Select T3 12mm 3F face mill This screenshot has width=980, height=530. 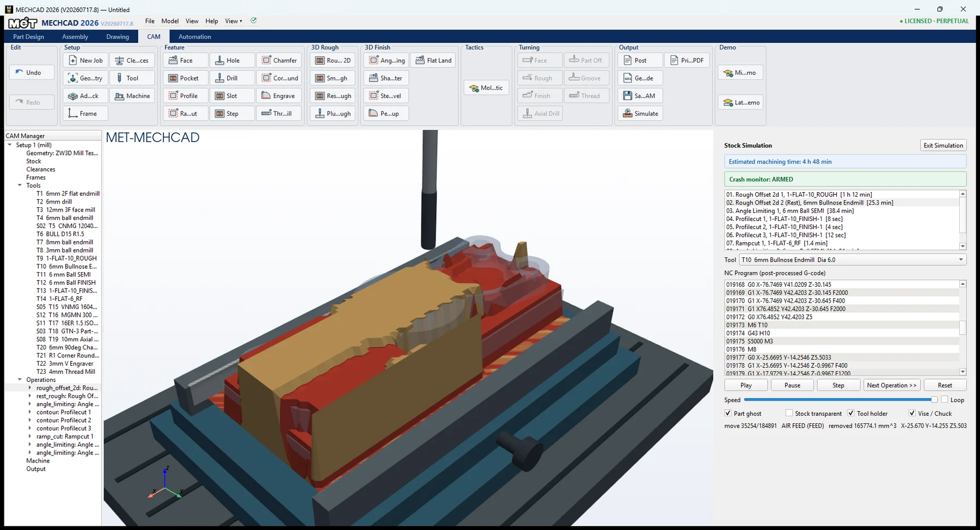tap(65, 209)
